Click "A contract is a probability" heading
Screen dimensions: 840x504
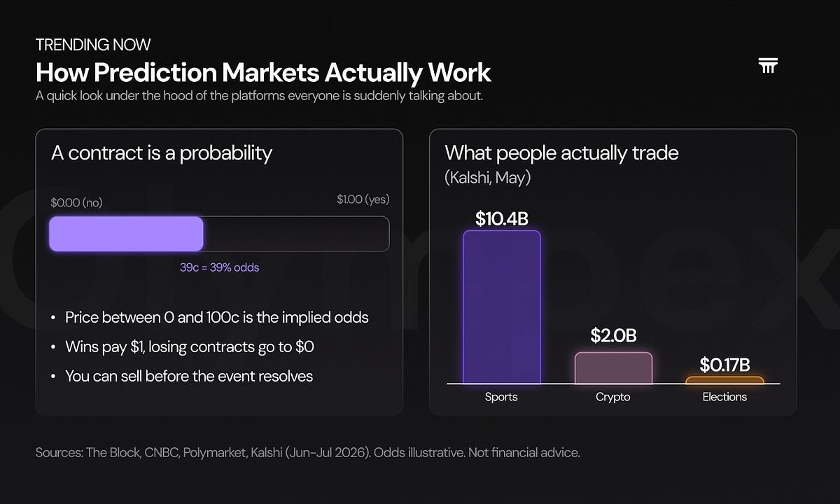click(x=162, y=153)
